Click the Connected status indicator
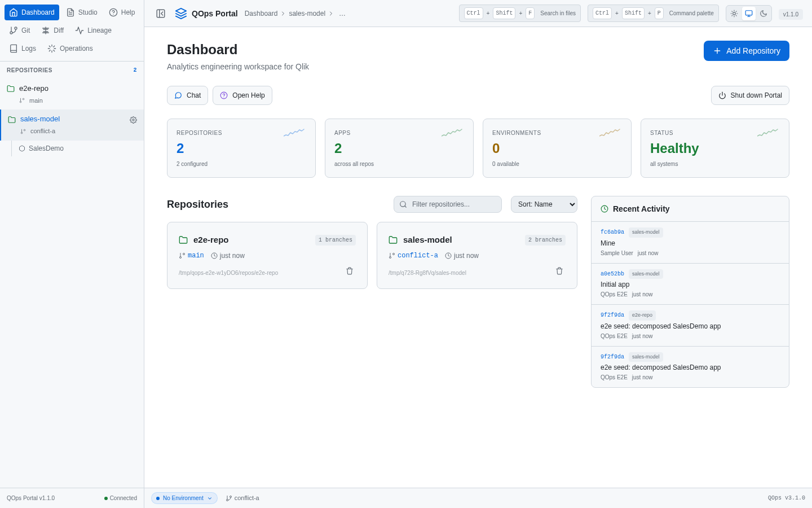812x508 pixels. coord(121,498)
